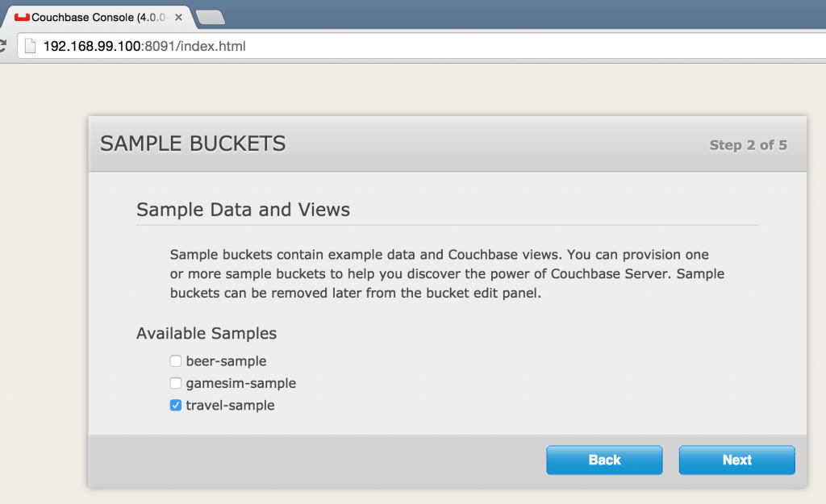Open a new tab using the tab stub

(x=210, y=15)
